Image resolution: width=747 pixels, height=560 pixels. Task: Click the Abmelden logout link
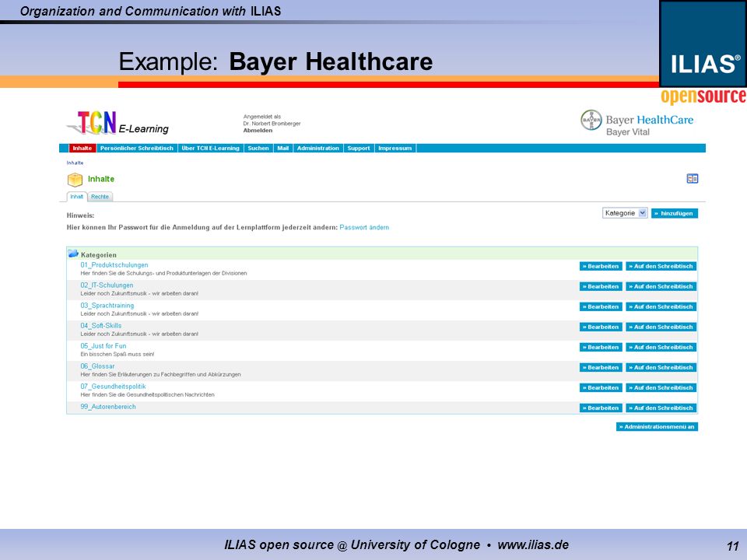(x=258, y=131)
